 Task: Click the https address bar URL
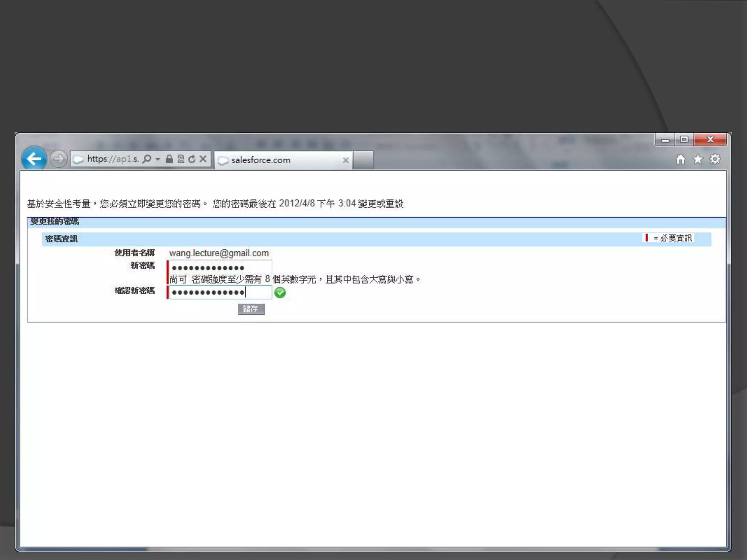pos(112,159)
